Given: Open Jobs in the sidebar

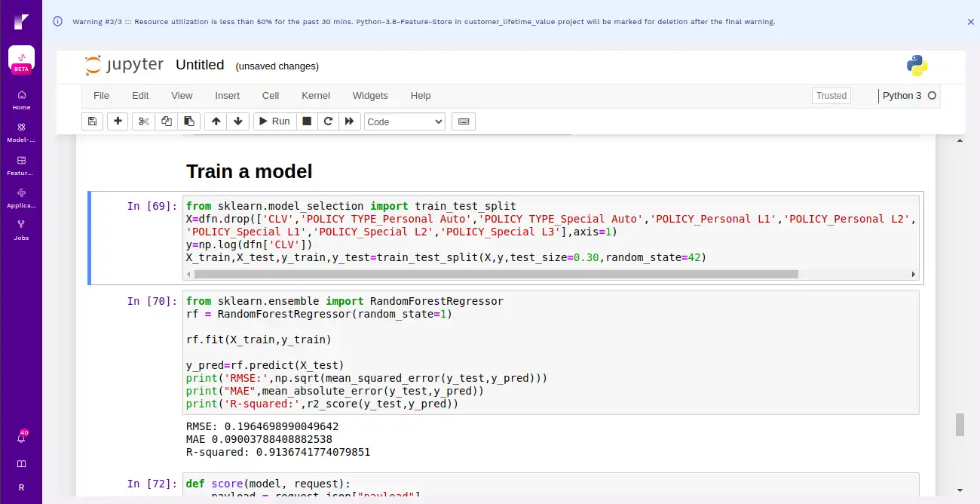Looking at the screenshot, I should [21, 229].
